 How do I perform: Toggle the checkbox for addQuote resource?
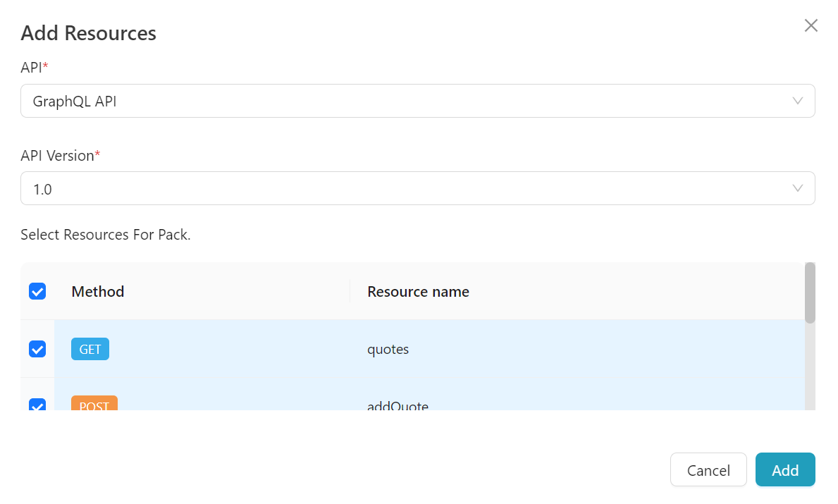click(37, 405)
